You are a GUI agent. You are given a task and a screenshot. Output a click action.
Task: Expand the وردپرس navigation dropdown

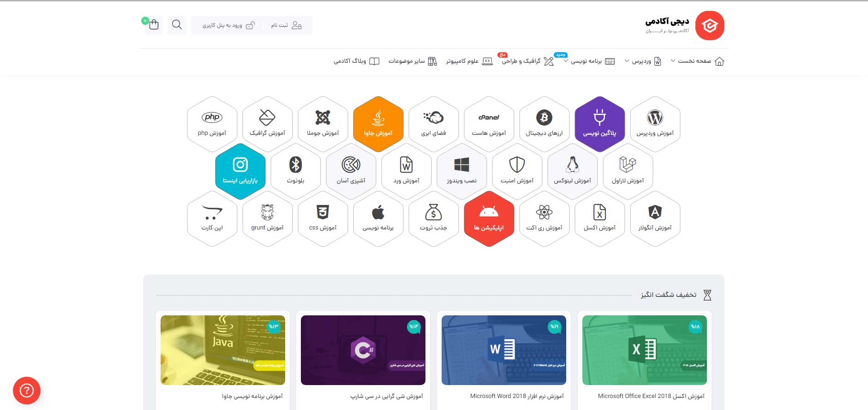[x=643, y=61]
